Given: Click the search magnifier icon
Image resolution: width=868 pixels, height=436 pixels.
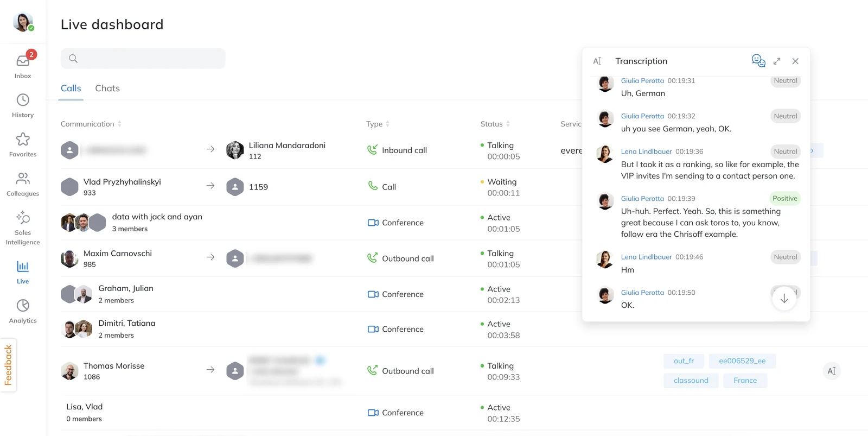Looking at the screenshot, I should tap(73, 59).
